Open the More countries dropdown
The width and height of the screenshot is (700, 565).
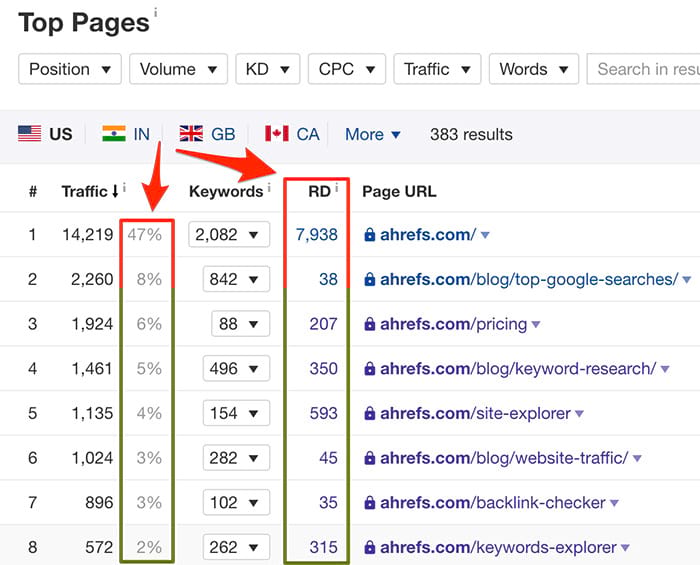tap(373, 134)
